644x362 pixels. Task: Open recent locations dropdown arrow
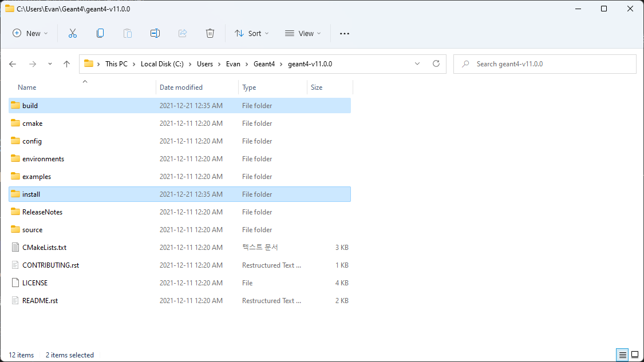point(50,64)
